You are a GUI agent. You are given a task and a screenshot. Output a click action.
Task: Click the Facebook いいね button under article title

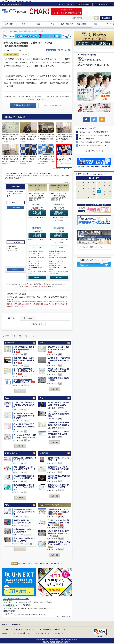[51, 50]
